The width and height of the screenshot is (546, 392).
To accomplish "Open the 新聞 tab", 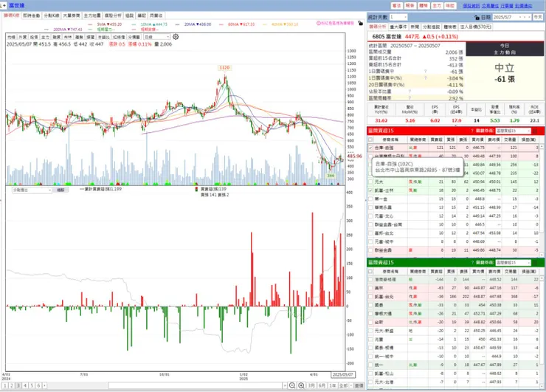I will 415,27.
